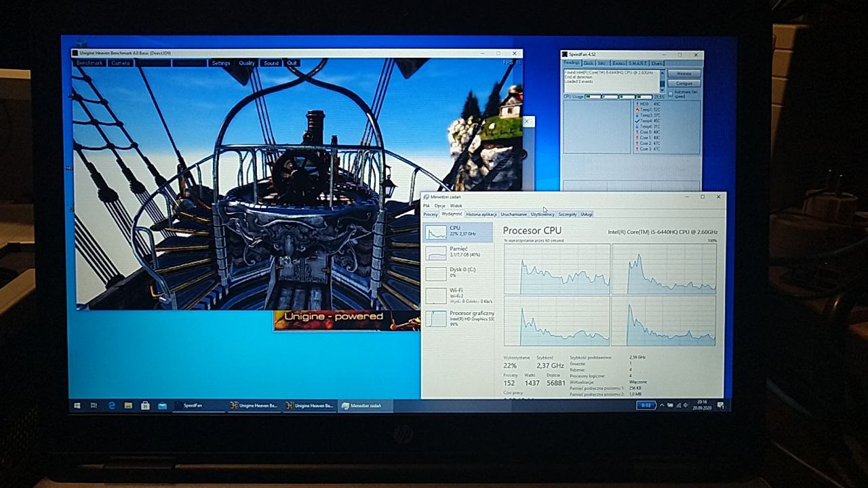Screen dimensions: 868x488
Task: Open the notification center in the taskbar
Action: tap(720, 405)
